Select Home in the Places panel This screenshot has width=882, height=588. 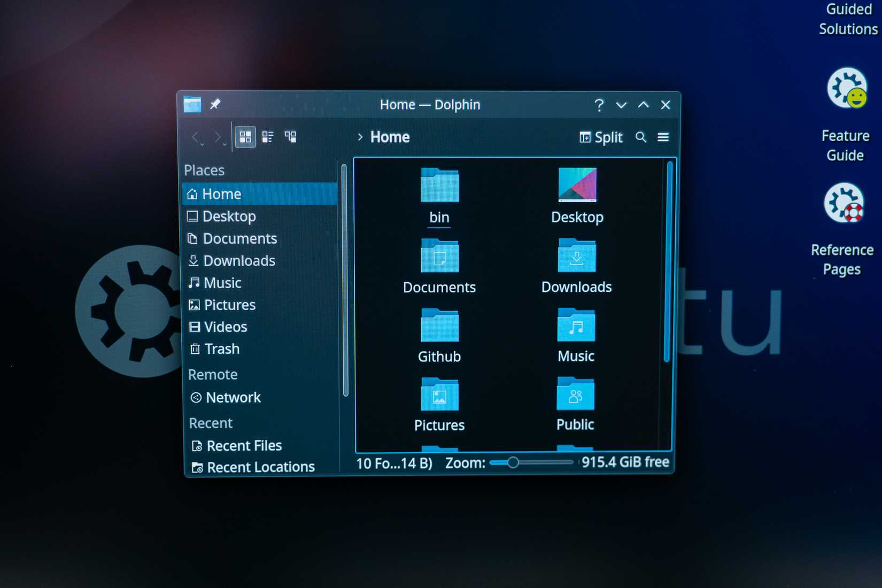(x=221, y=194)
